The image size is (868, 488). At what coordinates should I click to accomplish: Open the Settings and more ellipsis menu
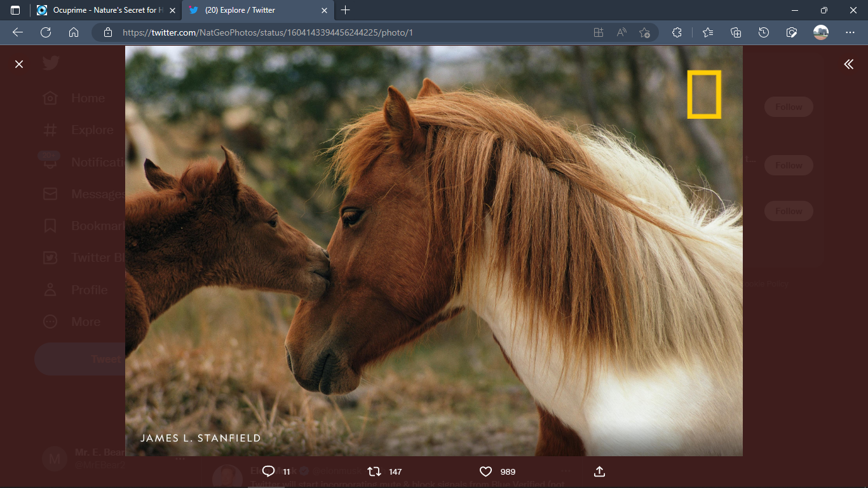click(x=850, y=32)
